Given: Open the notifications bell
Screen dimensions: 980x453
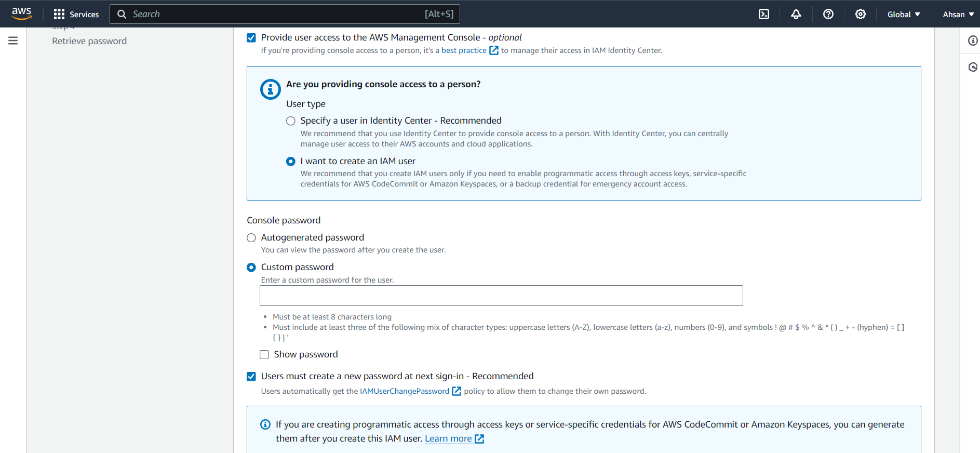Looking at the screenshot, I should click(x=796, y=14).
